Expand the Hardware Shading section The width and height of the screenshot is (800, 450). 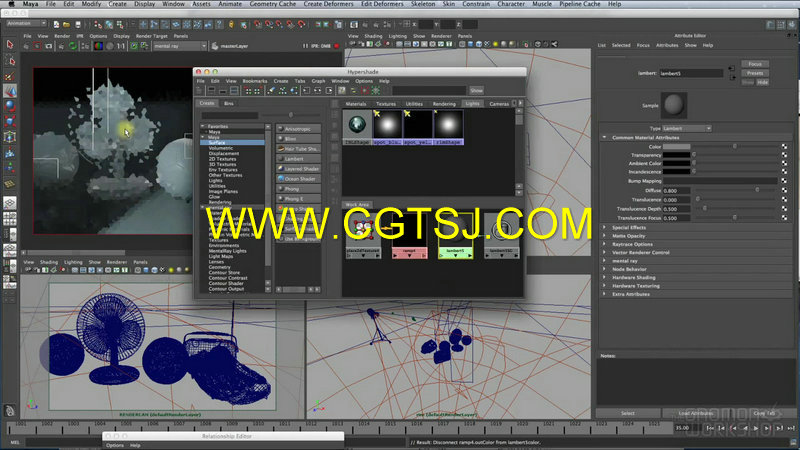(605, 278)
